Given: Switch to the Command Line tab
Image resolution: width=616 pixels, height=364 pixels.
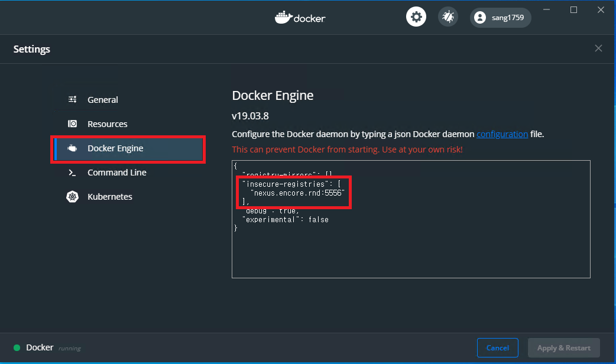Looking at the screenshot, I should [128, 173].
